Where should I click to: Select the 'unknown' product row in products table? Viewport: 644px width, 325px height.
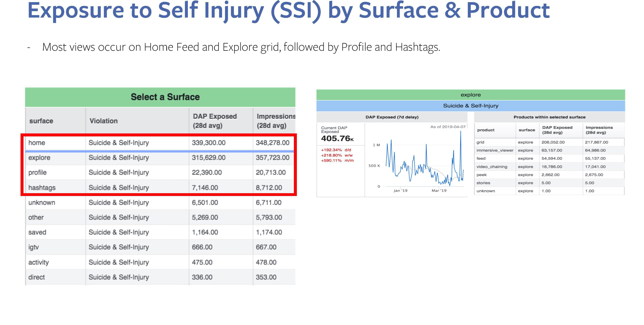coord(549,191)
